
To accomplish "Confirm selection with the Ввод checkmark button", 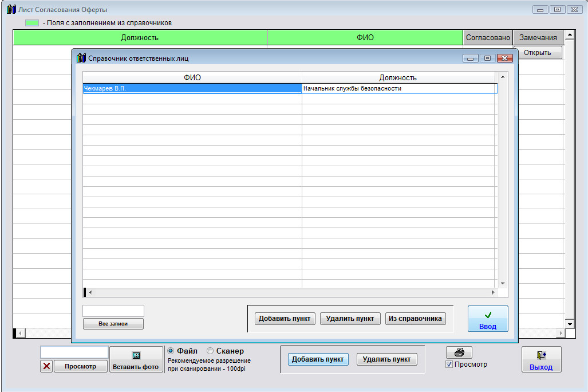I will (x=488, y=319).
